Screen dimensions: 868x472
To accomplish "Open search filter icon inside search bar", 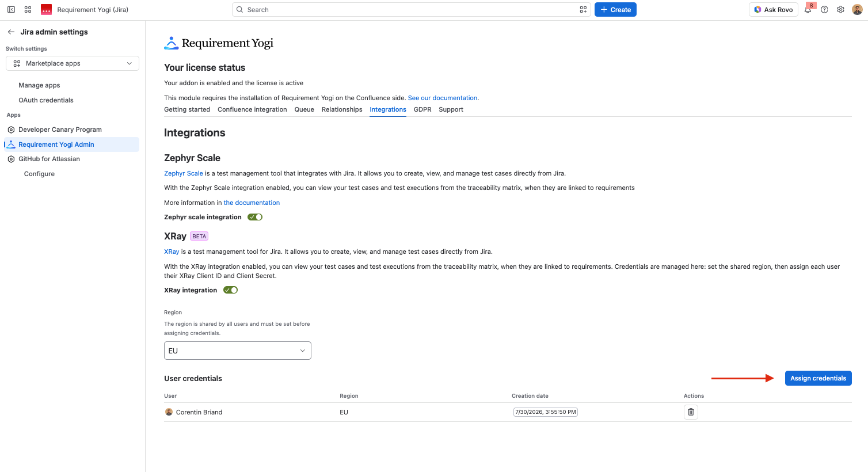I will tap(583, 10).
